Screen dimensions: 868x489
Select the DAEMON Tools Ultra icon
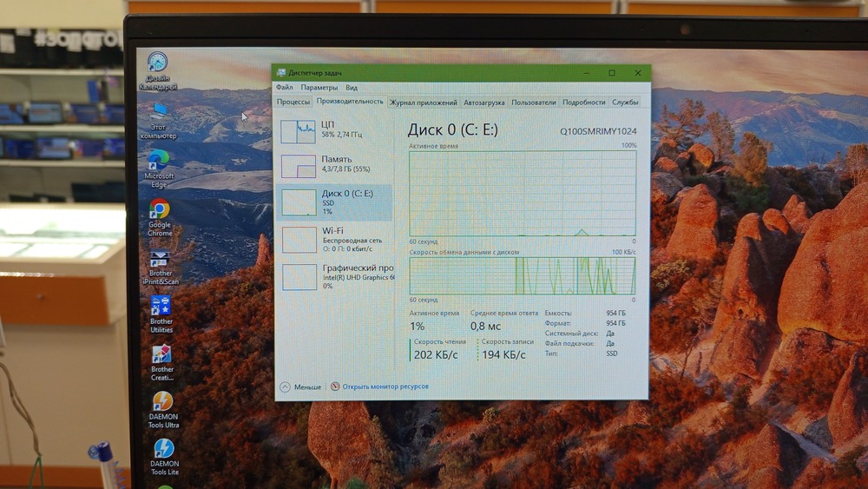(x=162, y=402)
